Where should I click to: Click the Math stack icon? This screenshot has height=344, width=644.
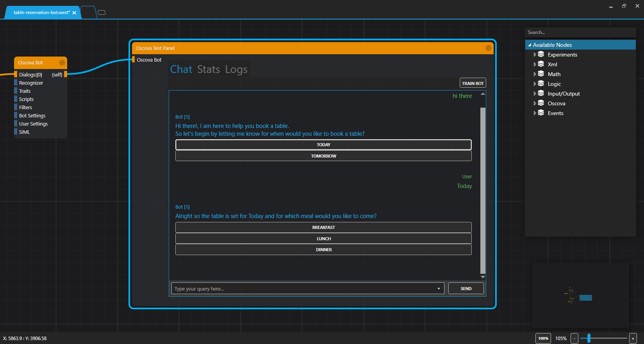541,74
